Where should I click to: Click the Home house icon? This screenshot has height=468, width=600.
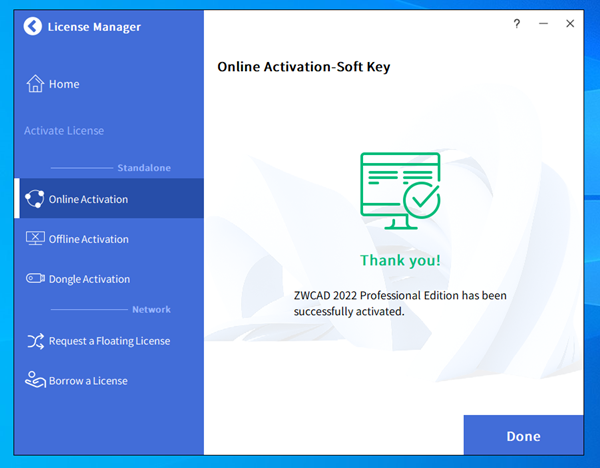pyautogui.click(x=35, y=84)
